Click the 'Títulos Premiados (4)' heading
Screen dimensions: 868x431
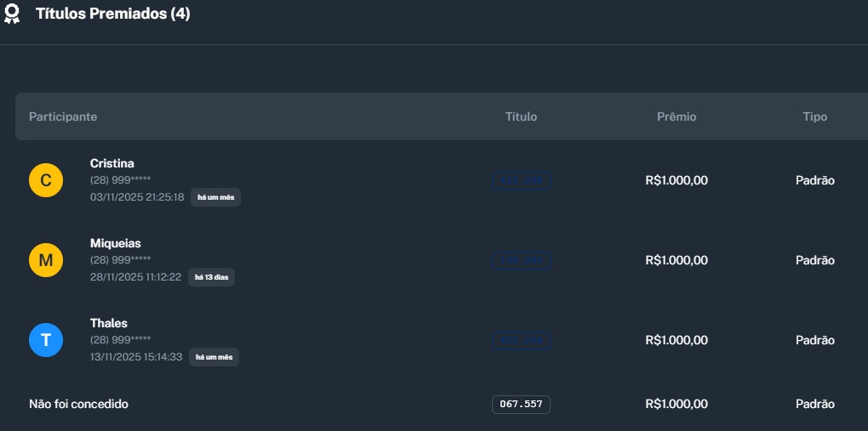113,14
